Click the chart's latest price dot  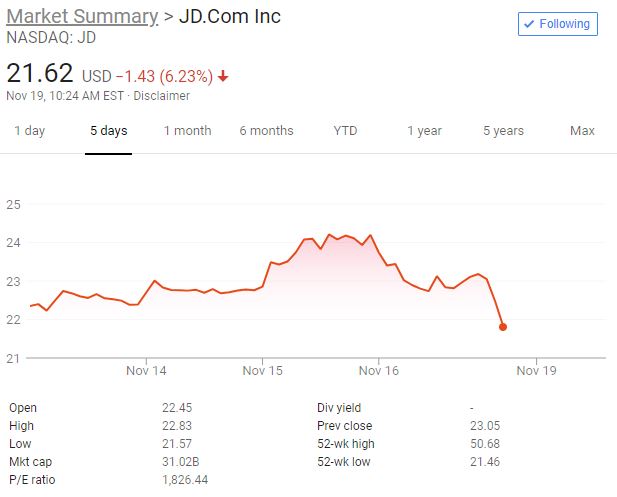point(502,327)
